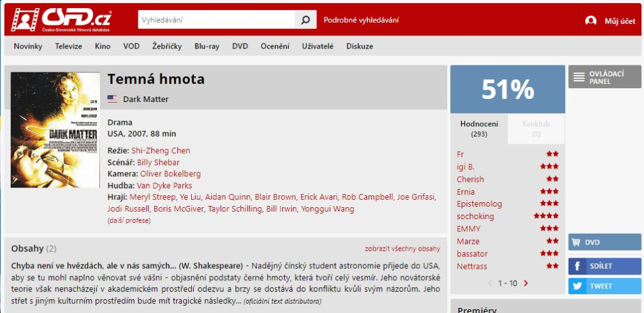
Task: Open Podrobné vyhledávání link
Action: (x=361, y=20)
